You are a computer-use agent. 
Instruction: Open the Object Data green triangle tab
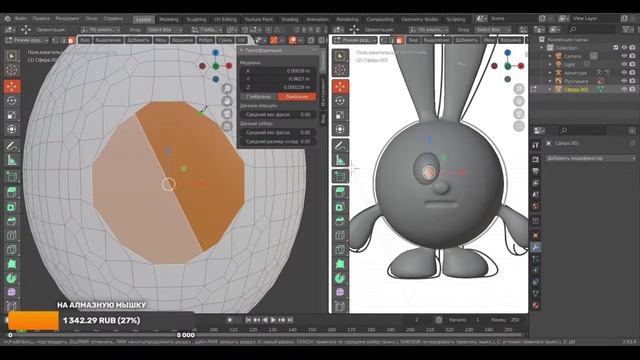click(536, 293)
